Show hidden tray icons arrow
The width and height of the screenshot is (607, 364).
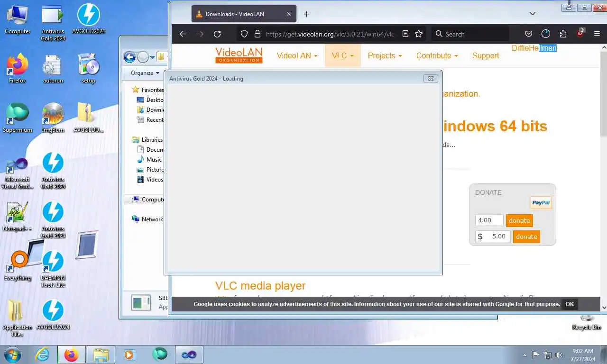(524, 355)
